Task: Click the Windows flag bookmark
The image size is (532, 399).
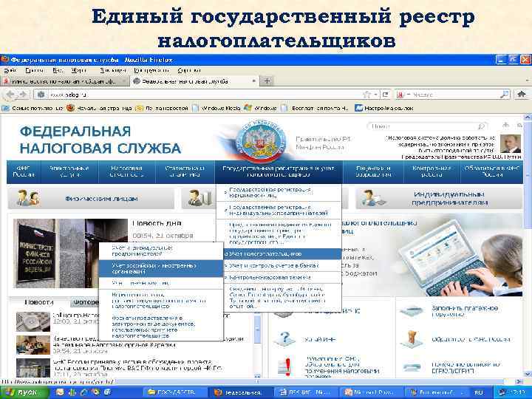Action: coord(260,108)
